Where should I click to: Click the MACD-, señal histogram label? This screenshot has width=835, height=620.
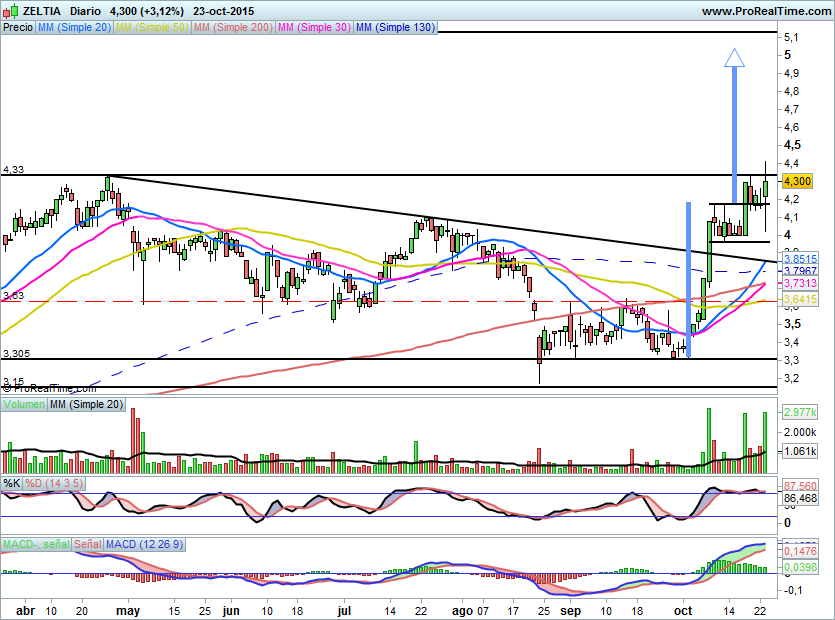36,544
